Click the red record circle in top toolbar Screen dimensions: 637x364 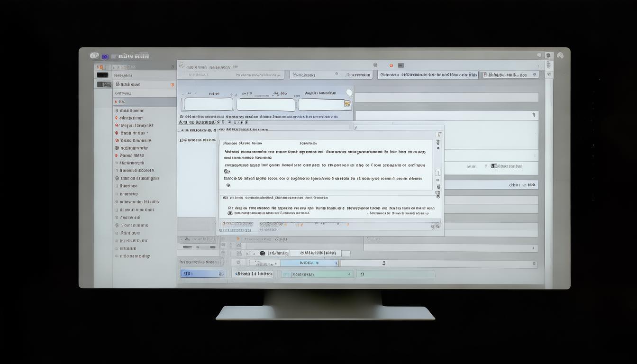point(391,65)
